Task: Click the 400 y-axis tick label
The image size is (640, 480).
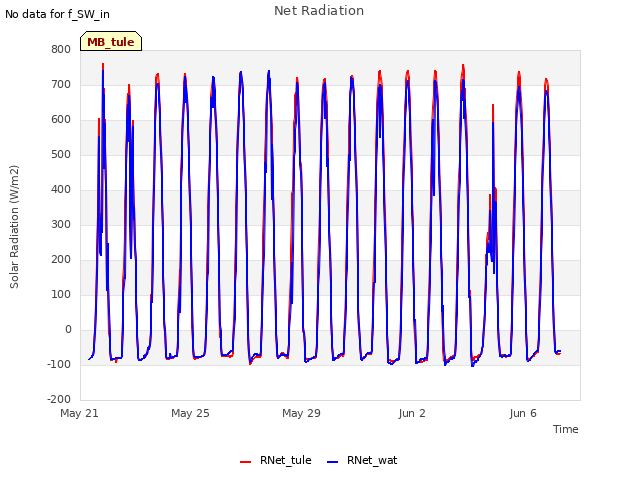Action: 61,189
